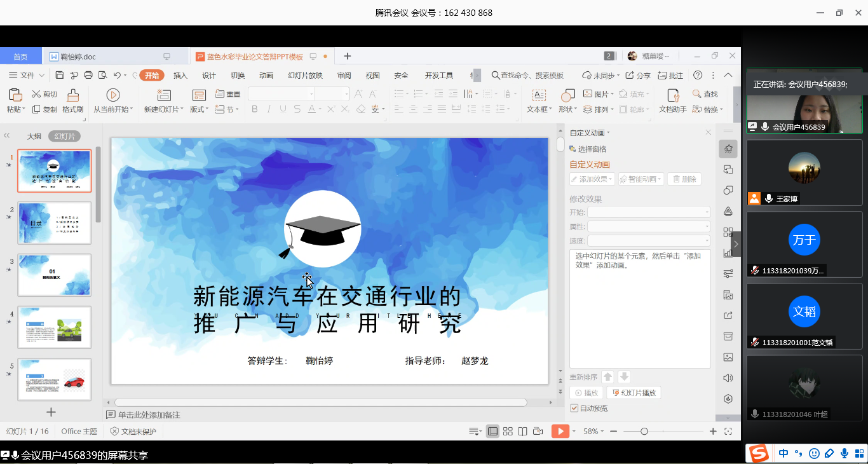The height and width of the screenshot is (464, 868).
Task: Click the Save icon in quick toolbar
Action: click(x=60, y=76)
